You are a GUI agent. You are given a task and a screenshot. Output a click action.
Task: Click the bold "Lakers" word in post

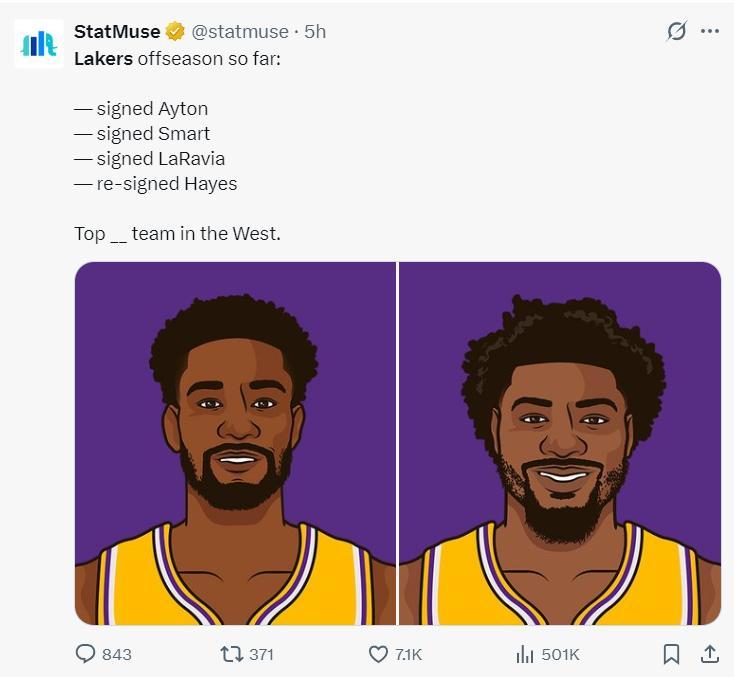(x=103, y=58)
